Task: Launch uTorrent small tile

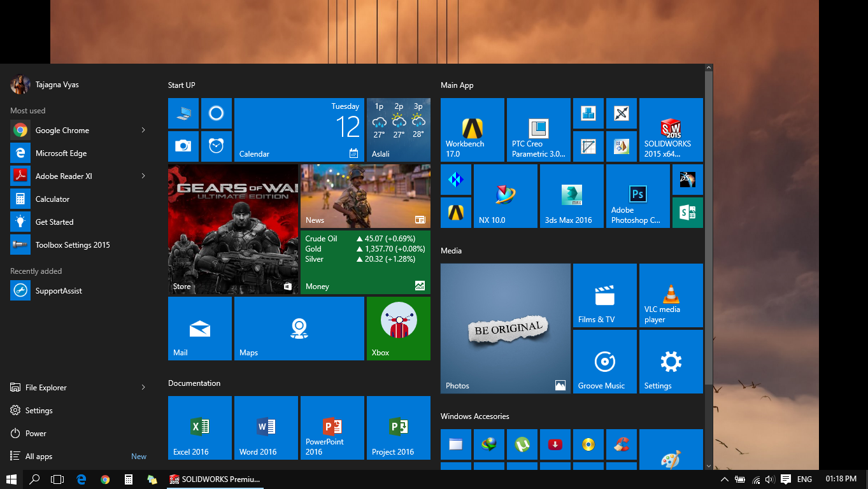Action: (x=522, y=444)
